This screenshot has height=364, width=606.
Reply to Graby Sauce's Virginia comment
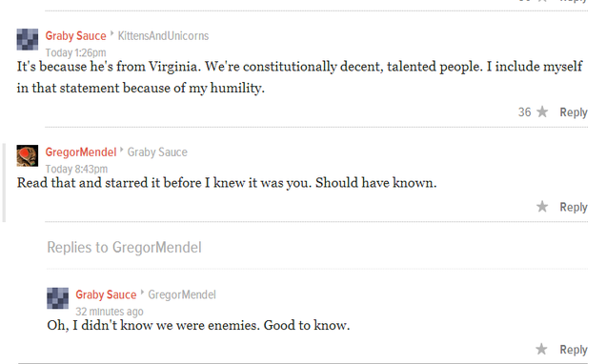pos(574,112)
